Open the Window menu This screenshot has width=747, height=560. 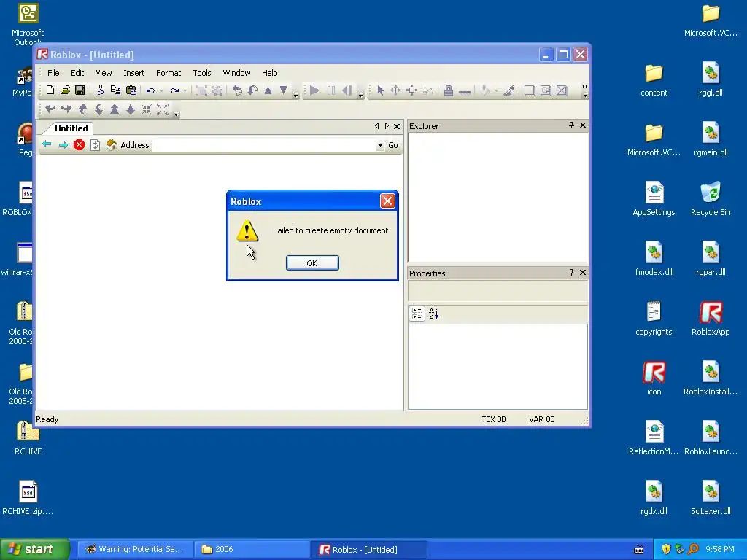click(x=237, y=73)
